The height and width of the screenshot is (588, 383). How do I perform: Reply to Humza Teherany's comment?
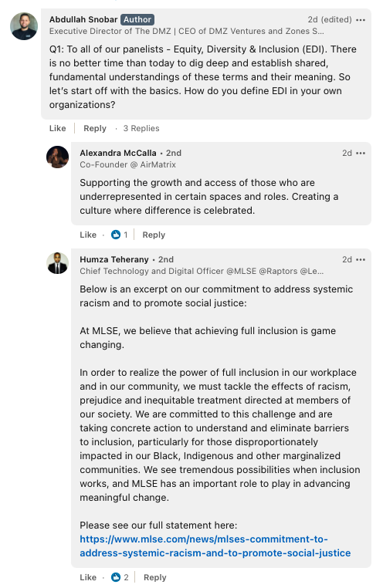tap(155, 577)
